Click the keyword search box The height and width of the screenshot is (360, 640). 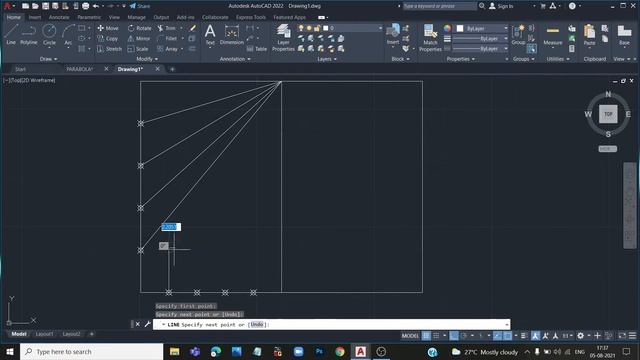pyautogui.click(x=440, y=6)
